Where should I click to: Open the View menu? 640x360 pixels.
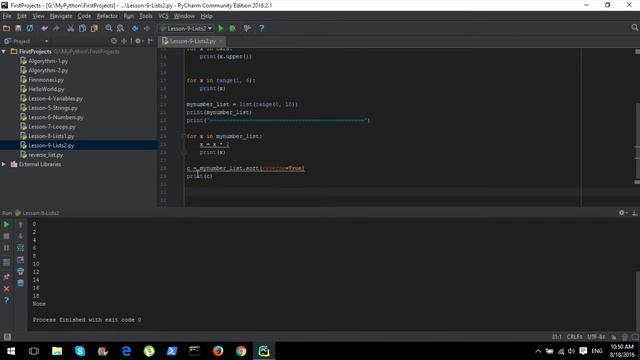38,16
